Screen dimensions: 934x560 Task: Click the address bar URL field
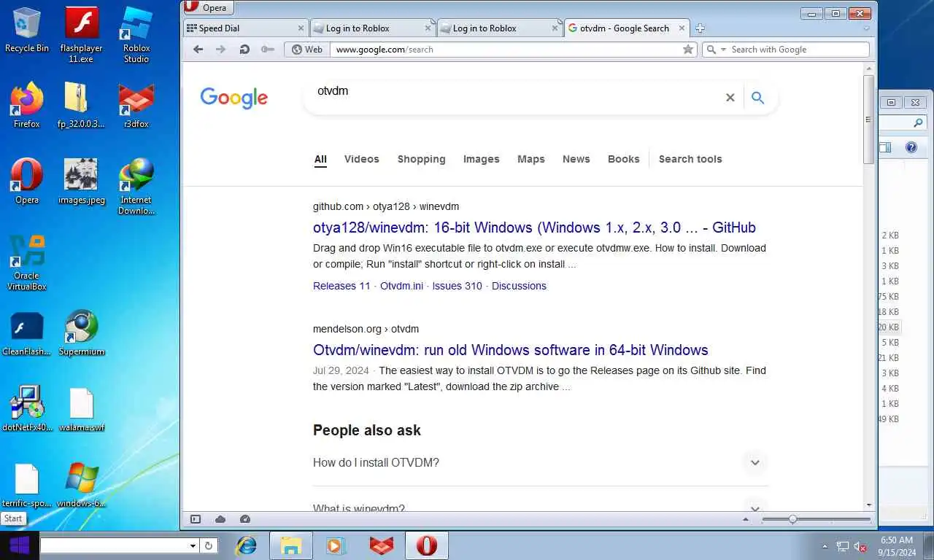coord(507,50)
